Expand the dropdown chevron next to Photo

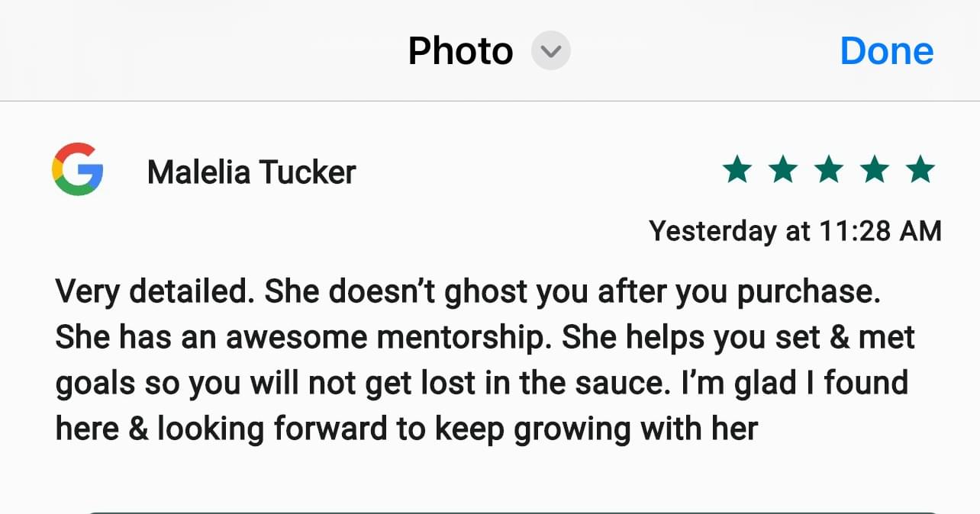[x=551, y=52]
